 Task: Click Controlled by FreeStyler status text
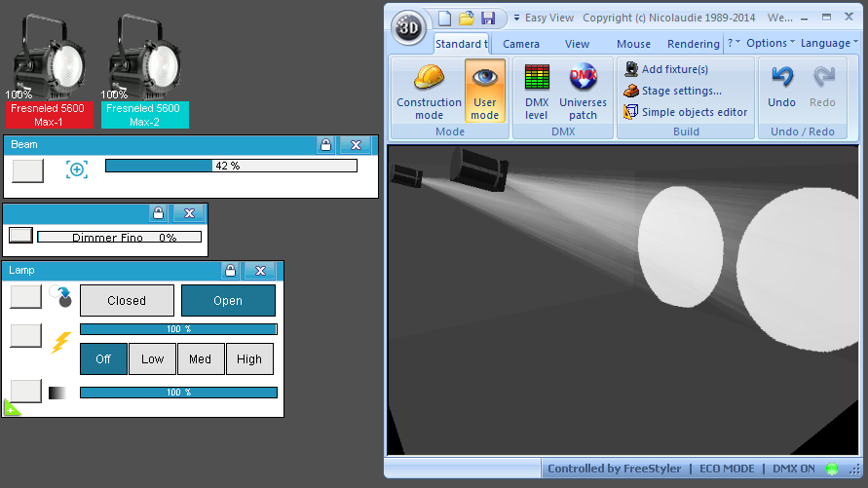click(x=615, y=469)
